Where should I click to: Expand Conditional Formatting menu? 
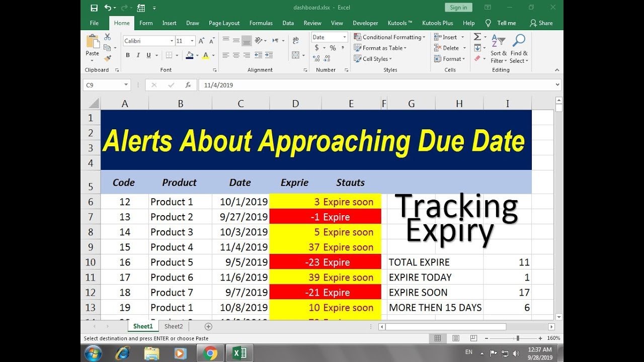coord(389,37)
